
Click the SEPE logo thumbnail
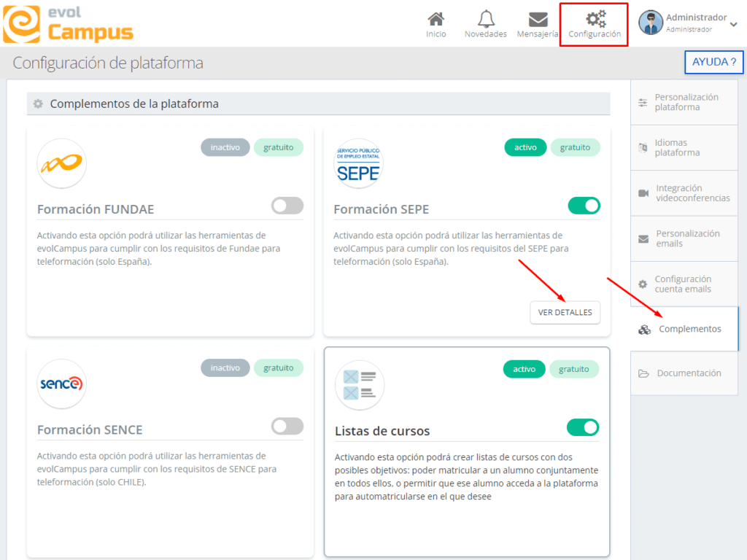click(357, 164)
